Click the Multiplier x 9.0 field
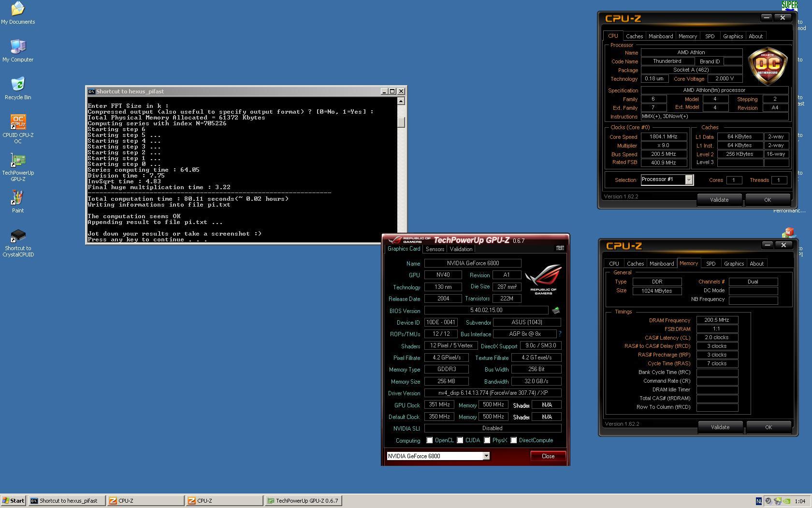This screenshot has width=812, height=508. [664, 146]
